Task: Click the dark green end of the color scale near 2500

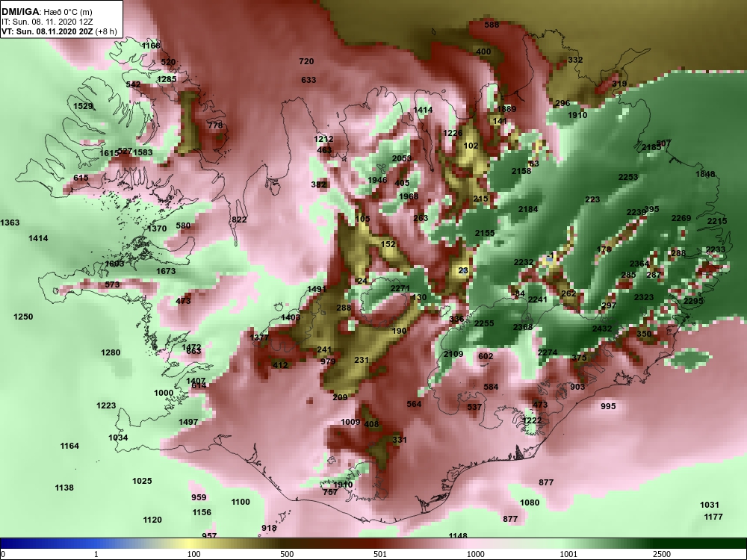Action: click(701, 544)
